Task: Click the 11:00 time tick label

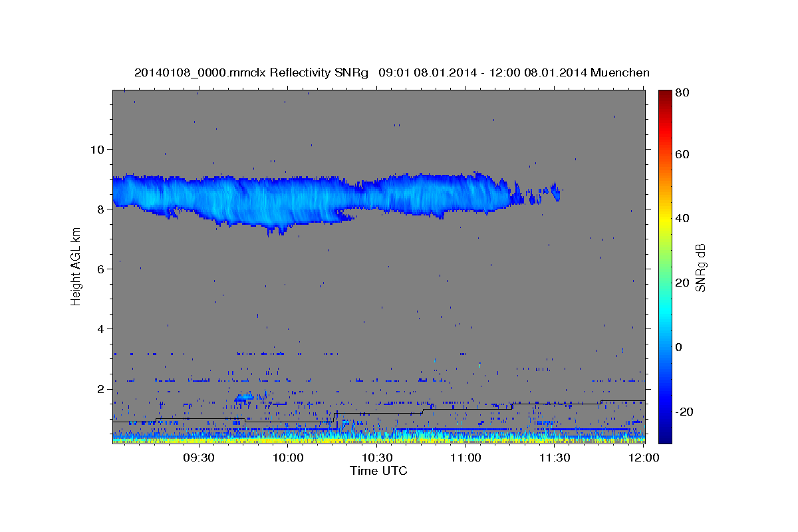Action: 465,458
